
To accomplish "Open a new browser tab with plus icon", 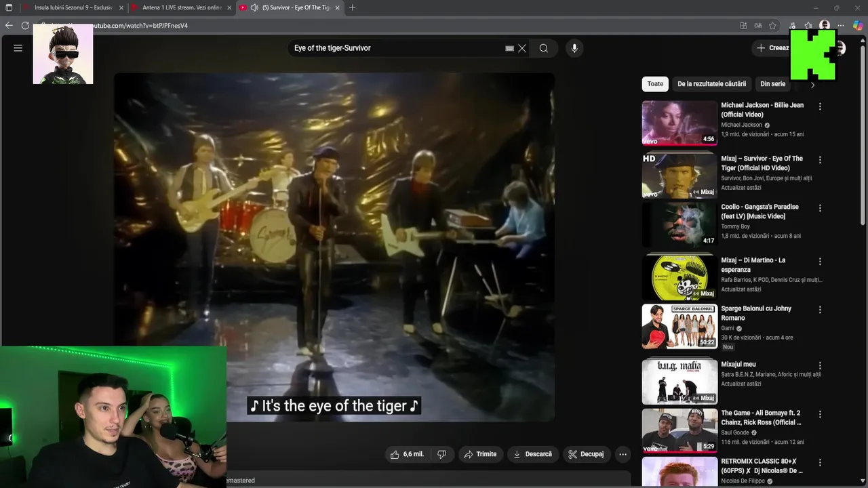I will (x=352, y=7).
